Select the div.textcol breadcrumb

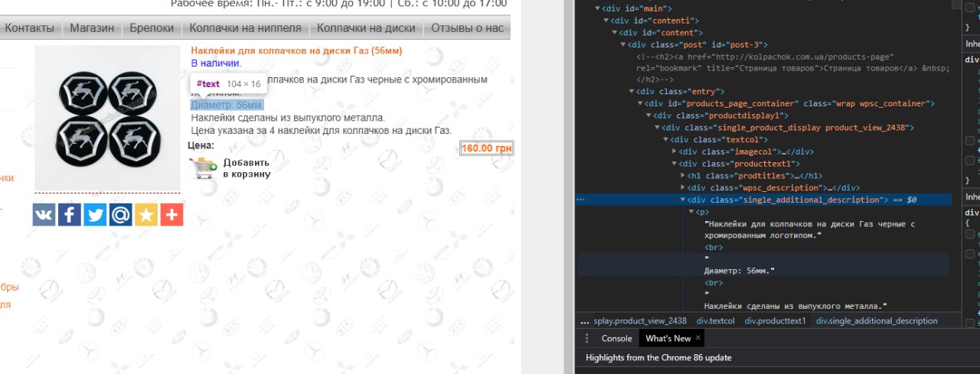tap(715, 321)
